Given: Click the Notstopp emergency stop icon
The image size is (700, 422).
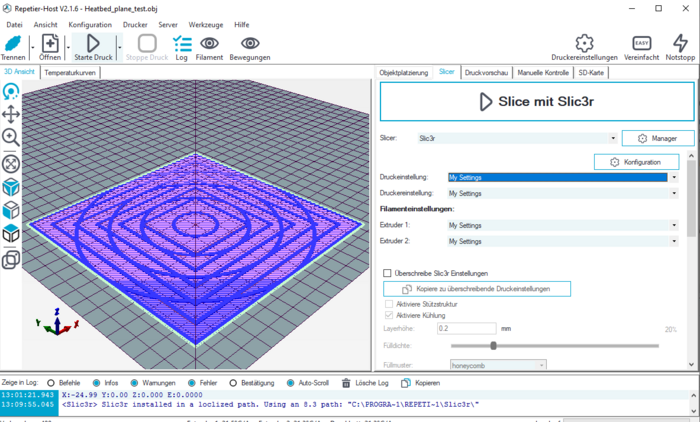Looking at the screenshot, I should (680, 43).
